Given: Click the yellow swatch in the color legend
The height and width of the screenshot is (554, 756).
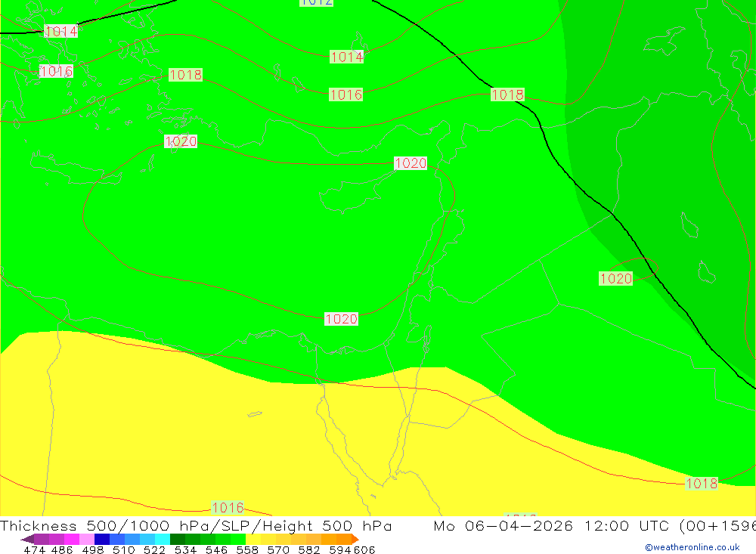Looking at the screenshot, I should (x=253, y=539).
